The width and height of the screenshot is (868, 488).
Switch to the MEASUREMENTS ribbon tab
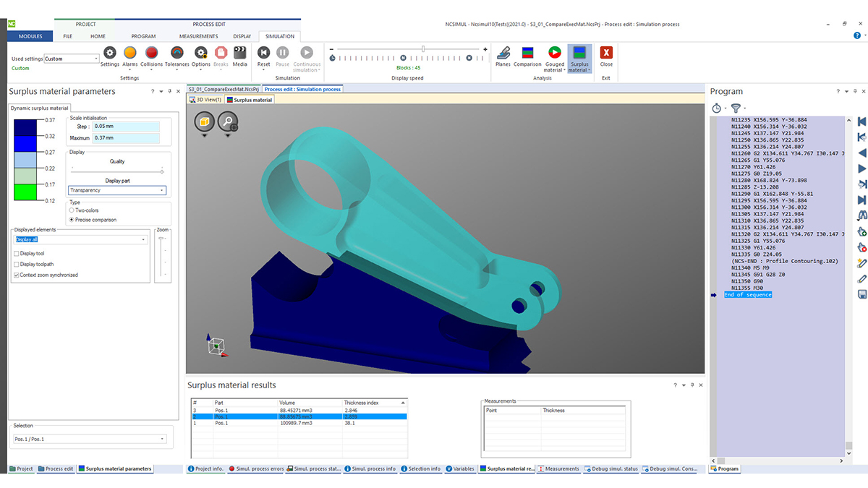pos(198,36)
